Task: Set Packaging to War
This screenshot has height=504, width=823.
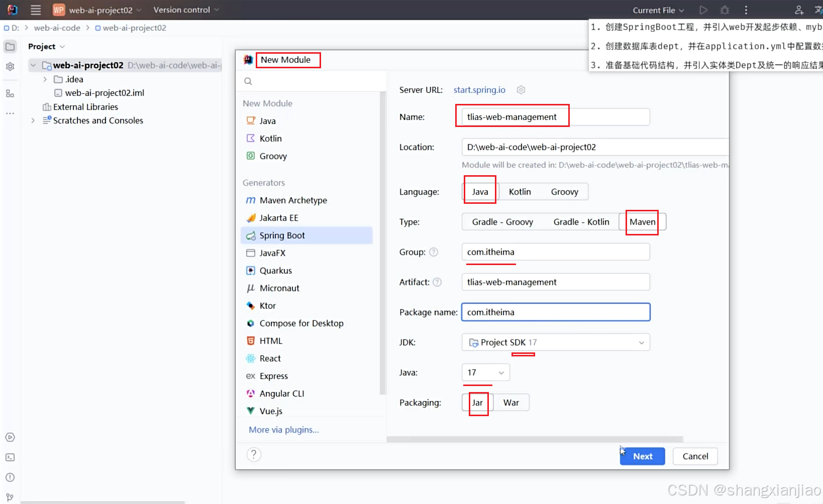Action: (511, 403)
